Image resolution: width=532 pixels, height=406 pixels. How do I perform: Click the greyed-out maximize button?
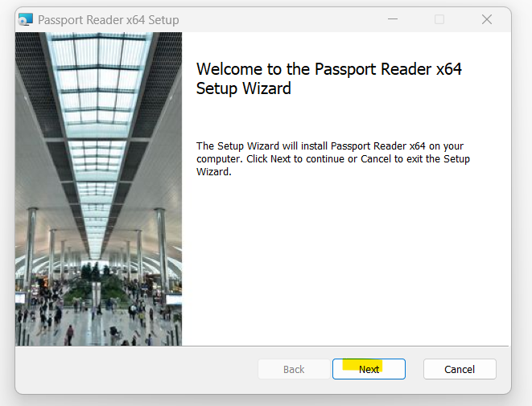[439, 19]
